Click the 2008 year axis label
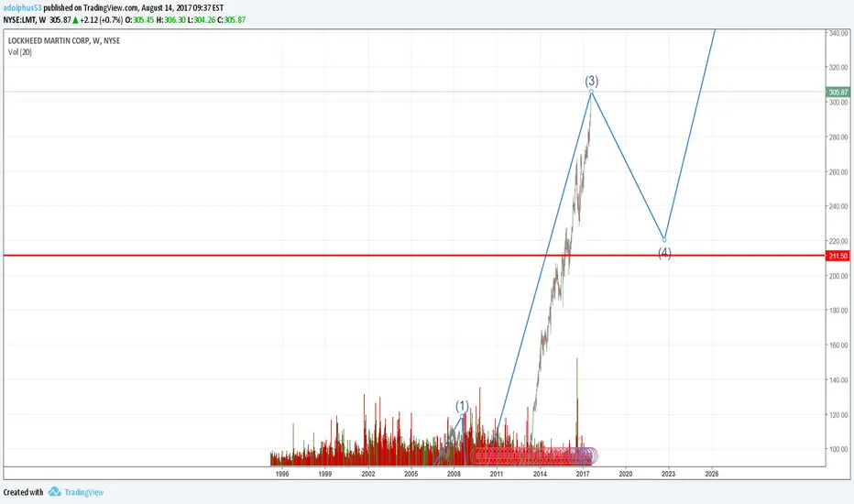 pos(454,474)
